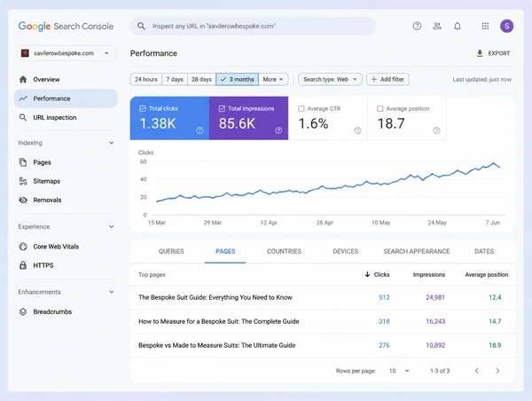Select the 3 months date range
Image resolution: width=532 pixels, height=401 pixels.
[x=237, y=80]
